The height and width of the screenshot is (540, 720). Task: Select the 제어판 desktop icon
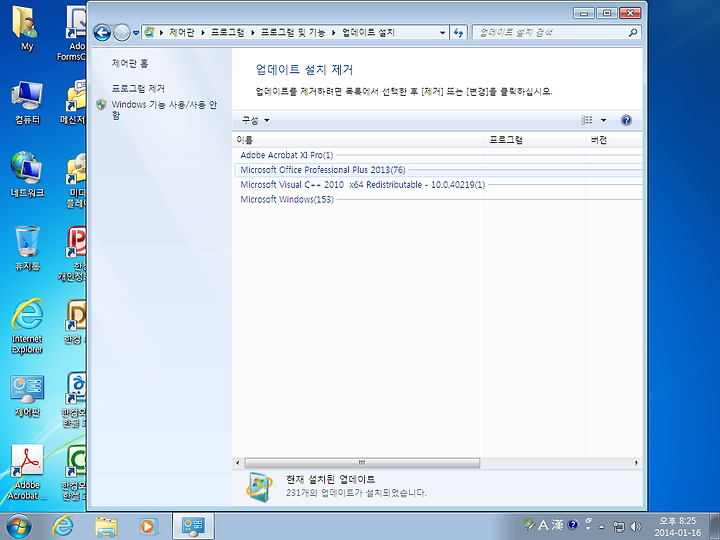pyautogui.click(x=27, y=395)
